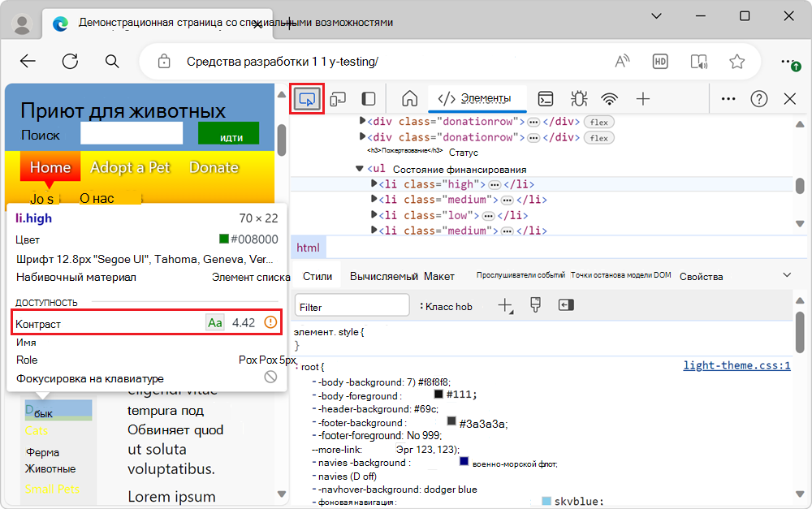The width and height of the screenshot is (812, 509).
Task: Expand the li class low node
Action: (x=374, y=214)
